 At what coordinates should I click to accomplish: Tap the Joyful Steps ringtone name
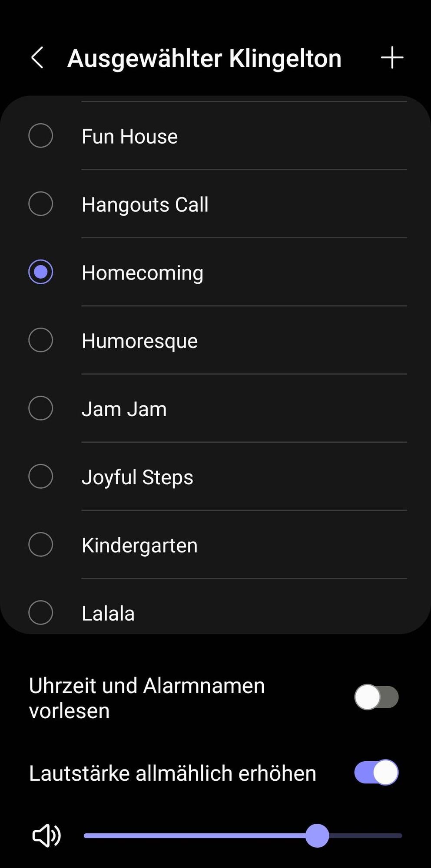coord(137,477)
